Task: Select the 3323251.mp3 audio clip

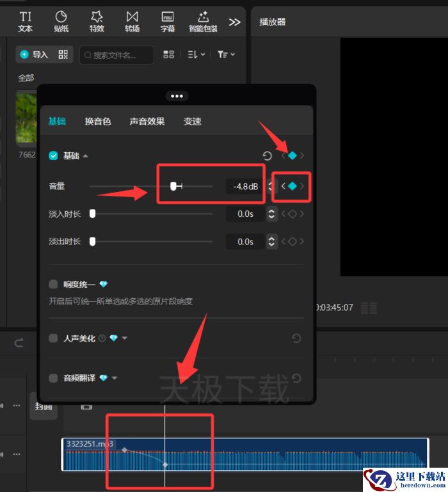Action: pyautogui.click(x=245, y=454)
